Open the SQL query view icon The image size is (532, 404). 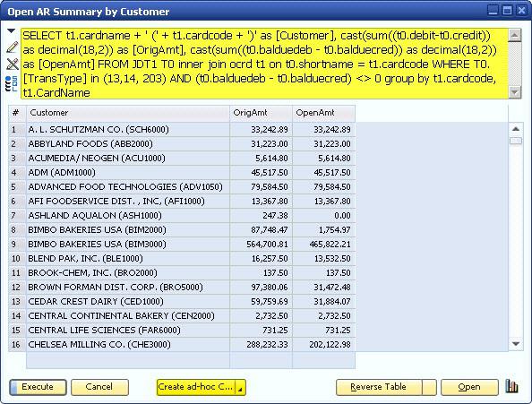pos(12,83)
